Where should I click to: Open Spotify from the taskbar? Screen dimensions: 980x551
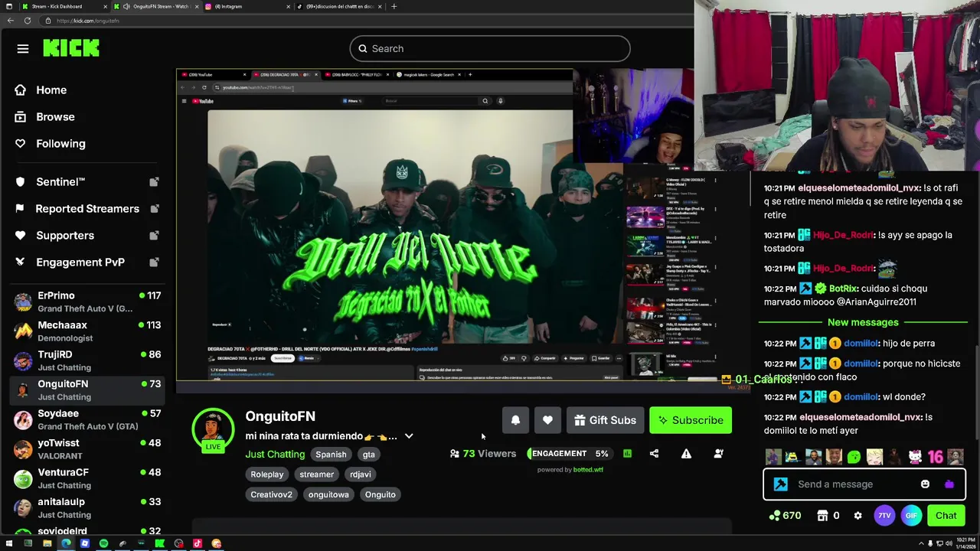pos(103,543)
